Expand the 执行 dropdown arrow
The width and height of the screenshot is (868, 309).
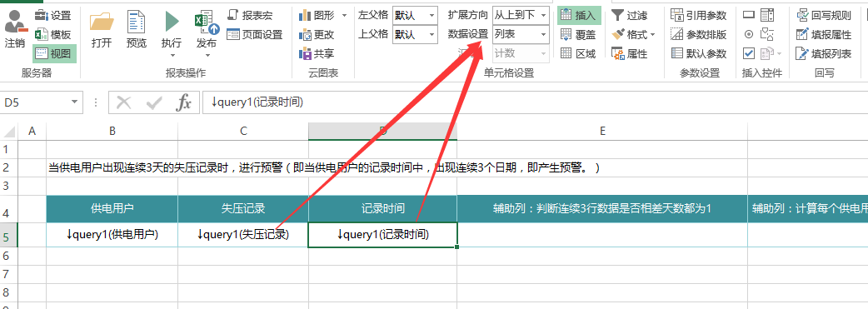pos(172,55)
